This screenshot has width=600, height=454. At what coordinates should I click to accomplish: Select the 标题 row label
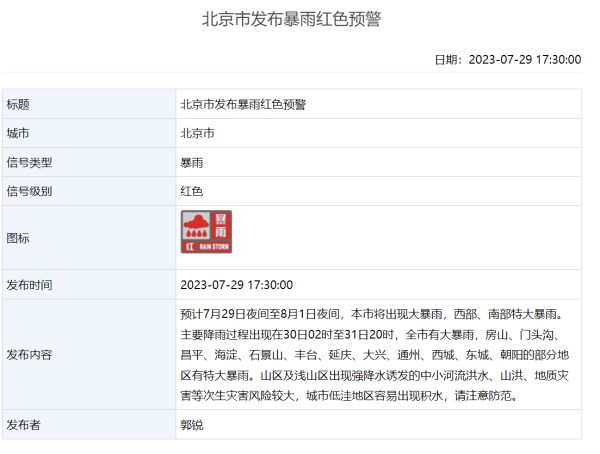[x=18, y=104]
